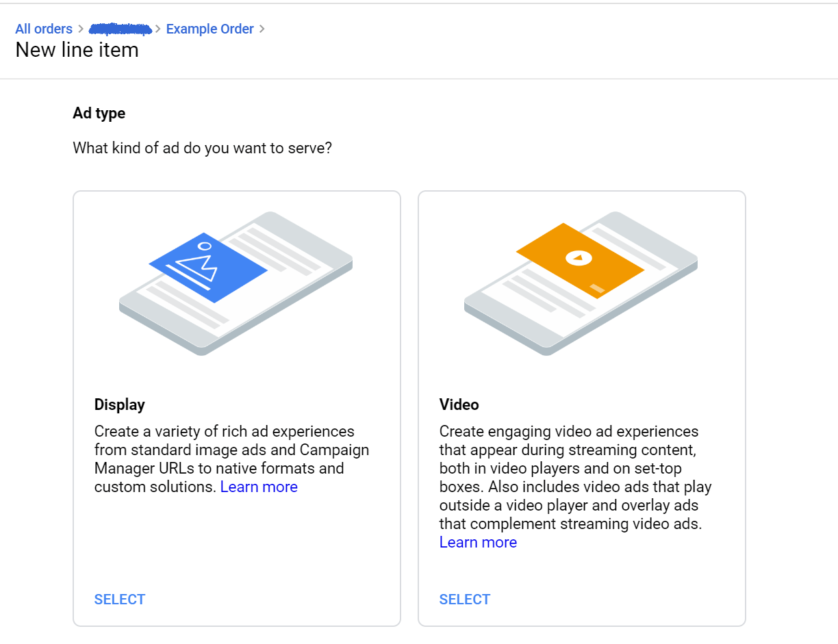The width and height of the screenshot is (838, 644).
Task: Select the Display ad type
Action: click(x=120, y=599)
